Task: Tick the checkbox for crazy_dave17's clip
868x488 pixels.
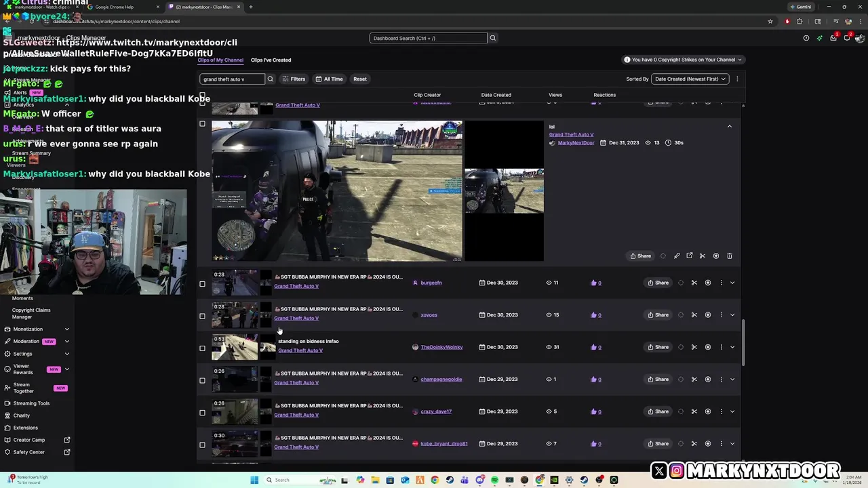Action: click(202, 413)
